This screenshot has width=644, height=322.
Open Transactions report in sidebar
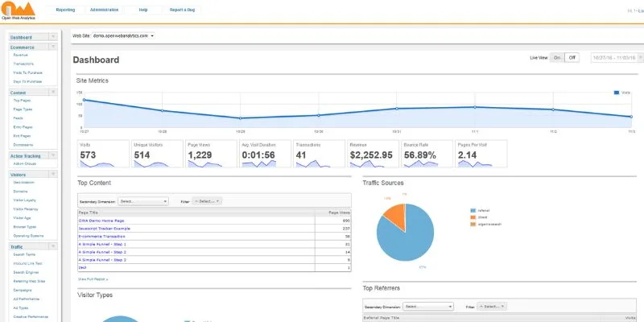(23, 64)
